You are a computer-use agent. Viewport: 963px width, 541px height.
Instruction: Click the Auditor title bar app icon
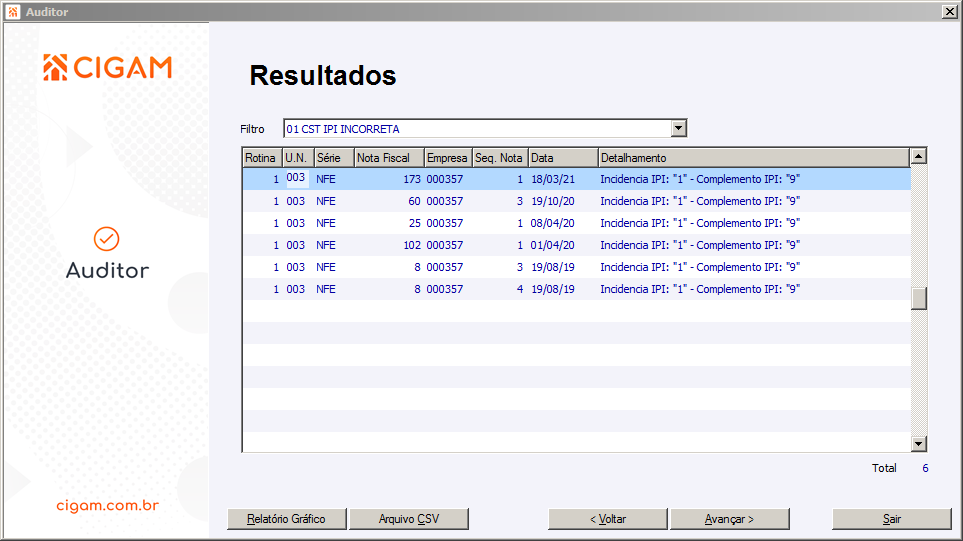point(13,12)
